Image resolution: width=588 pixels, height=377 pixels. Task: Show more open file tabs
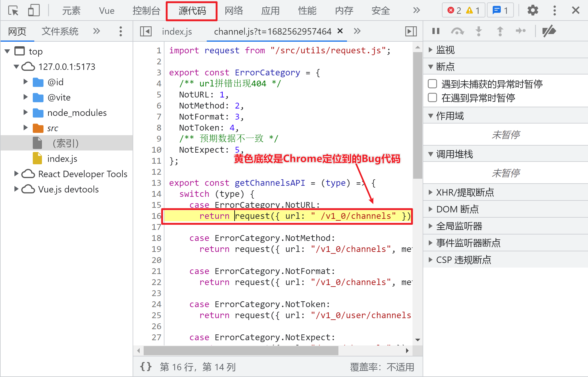357,31
